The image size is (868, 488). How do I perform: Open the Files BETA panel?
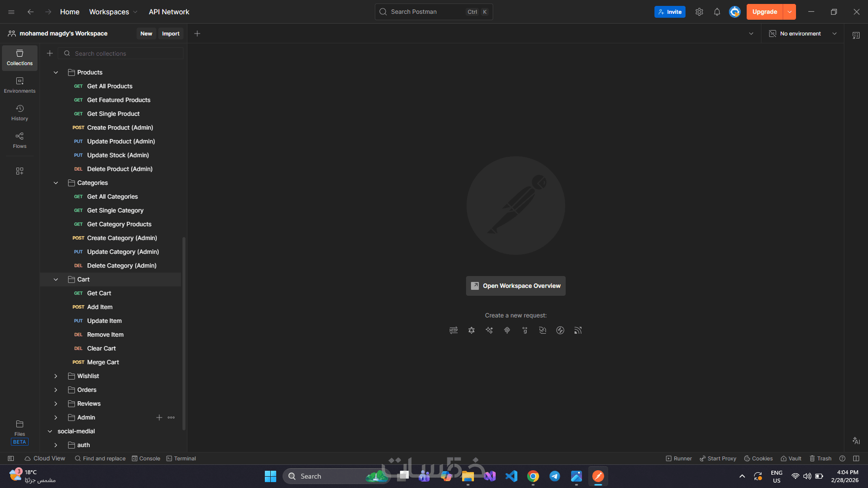coord(20,432)
